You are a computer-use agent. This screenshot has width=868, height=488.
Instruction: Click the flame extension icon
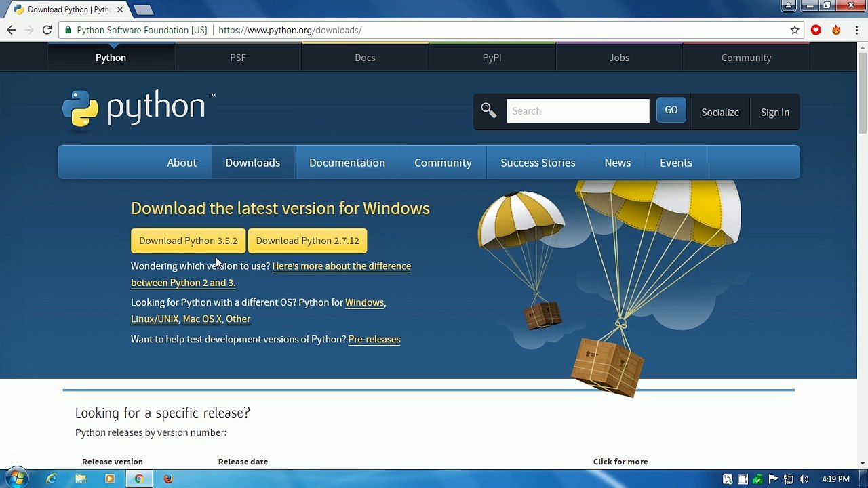[x=836, y=30]
